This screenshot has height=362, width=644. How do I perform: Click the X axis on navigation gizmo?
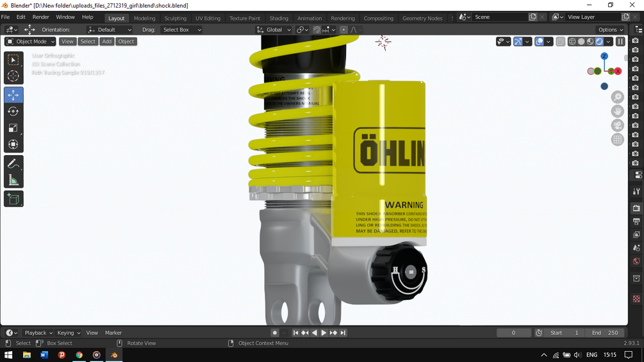point(617,71)
